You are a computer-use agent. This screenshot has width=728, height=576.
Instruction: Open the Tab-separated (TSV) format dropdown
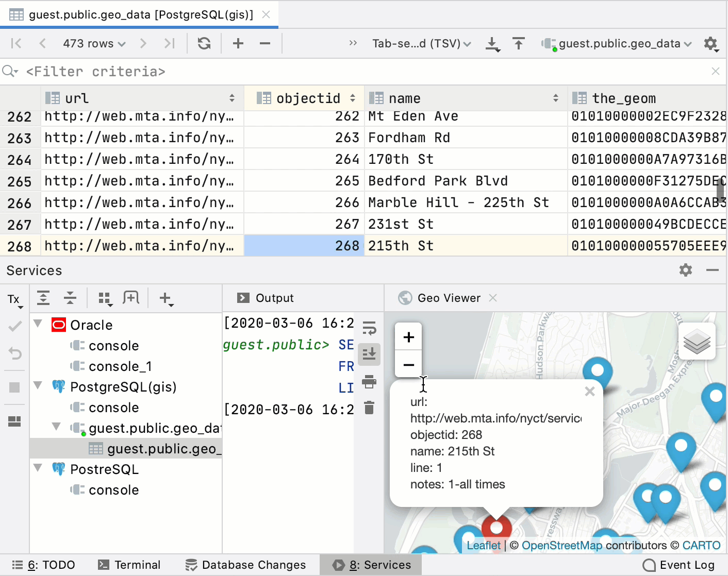pos(421,43)
